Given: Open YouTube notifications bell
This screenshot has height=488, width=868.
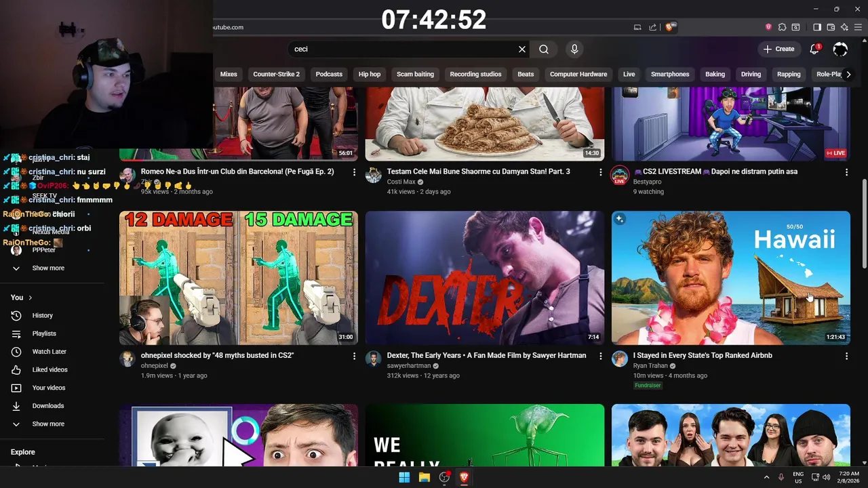Looking at the screenshot, I should (815, 49).
